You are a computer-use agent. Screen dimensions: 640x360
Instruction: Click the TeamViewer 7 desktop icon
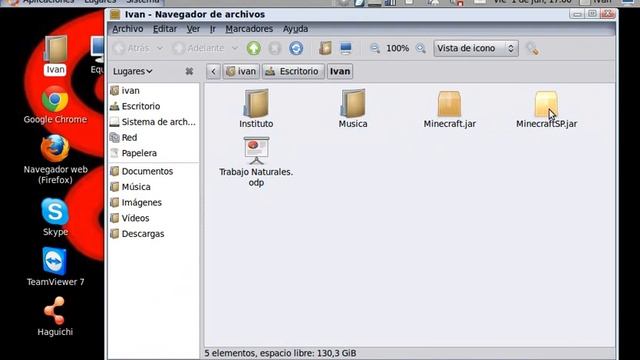55,267
